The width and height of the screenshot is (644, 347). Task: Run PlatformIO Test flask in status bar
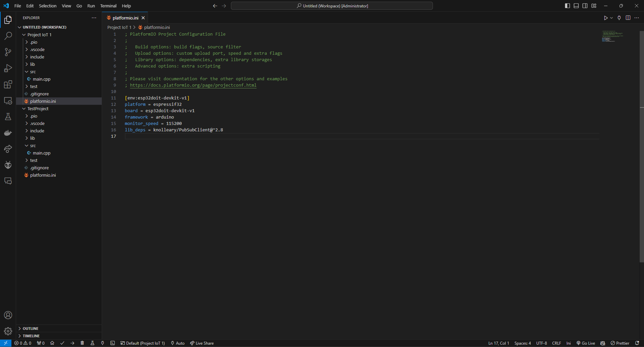(x=92, y=343)
